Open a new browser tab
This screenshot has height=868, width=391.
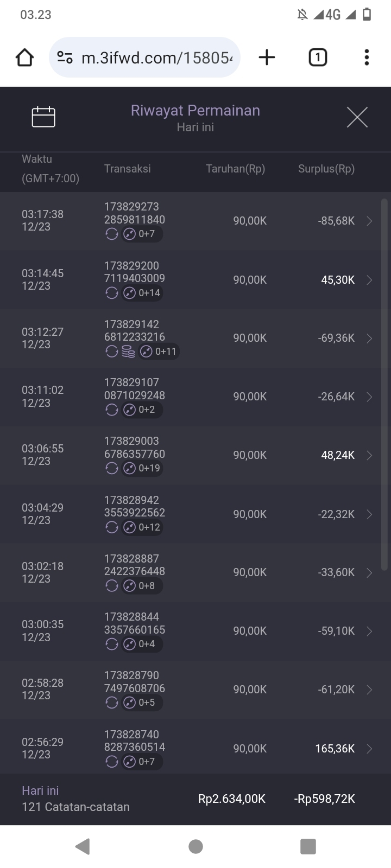pyautogui.click(x=267, y=58)
